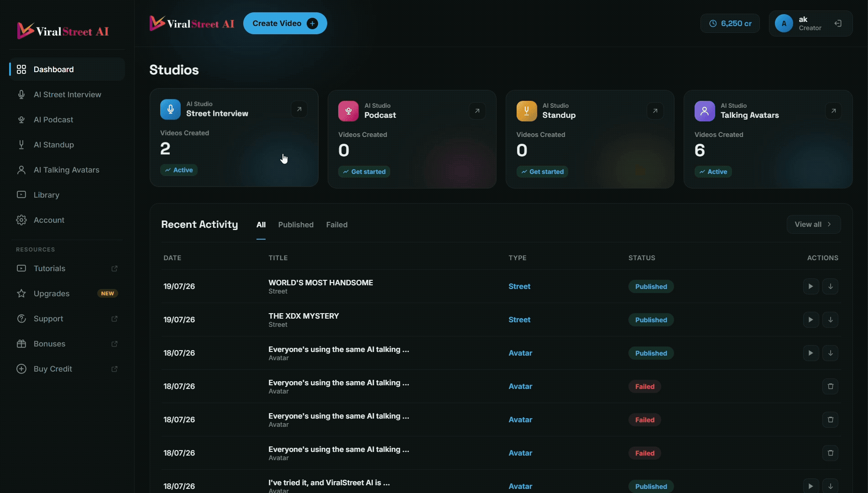Open Standup studio via arrow icon
The image size is (868, 493).
coord(655,111)
